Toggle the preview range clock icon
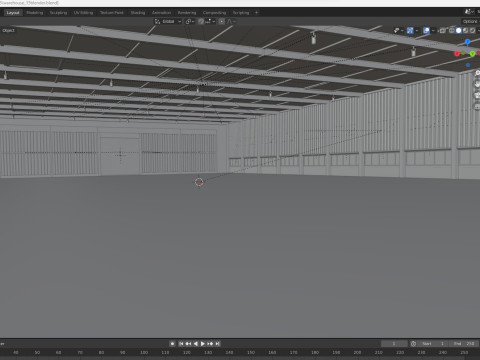This screenshot has height=360, width=480. (413, 344)
